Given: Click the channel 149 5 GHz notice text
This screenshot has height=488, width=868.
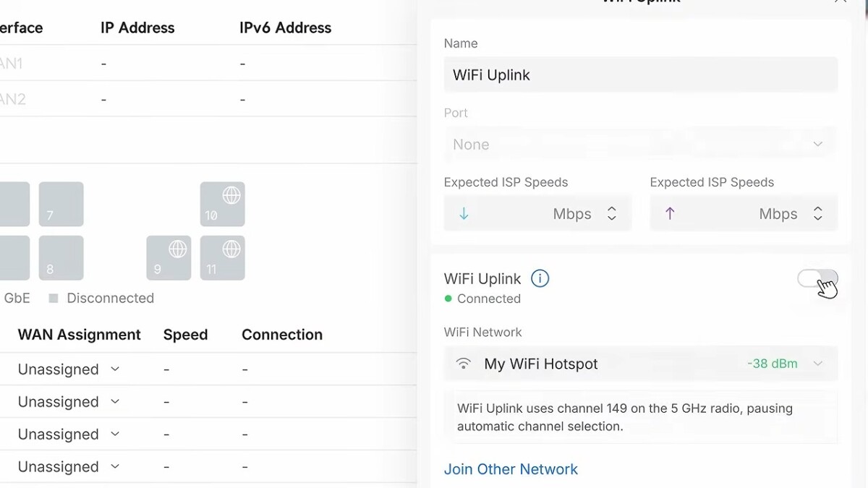Looking at the screenshot, I should coord(625,417).
